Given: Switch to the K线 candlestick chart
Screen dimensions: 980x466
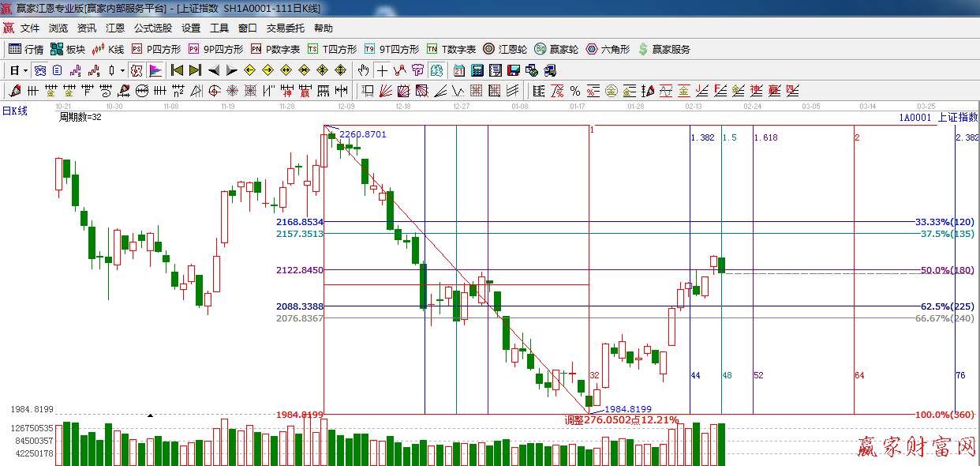Looking at the screenshot, I should point(108,49).
